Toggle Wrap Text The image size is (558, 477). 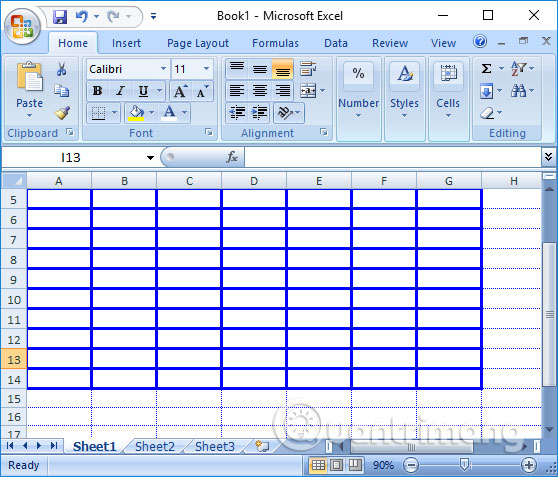click(x=307, y=69)
